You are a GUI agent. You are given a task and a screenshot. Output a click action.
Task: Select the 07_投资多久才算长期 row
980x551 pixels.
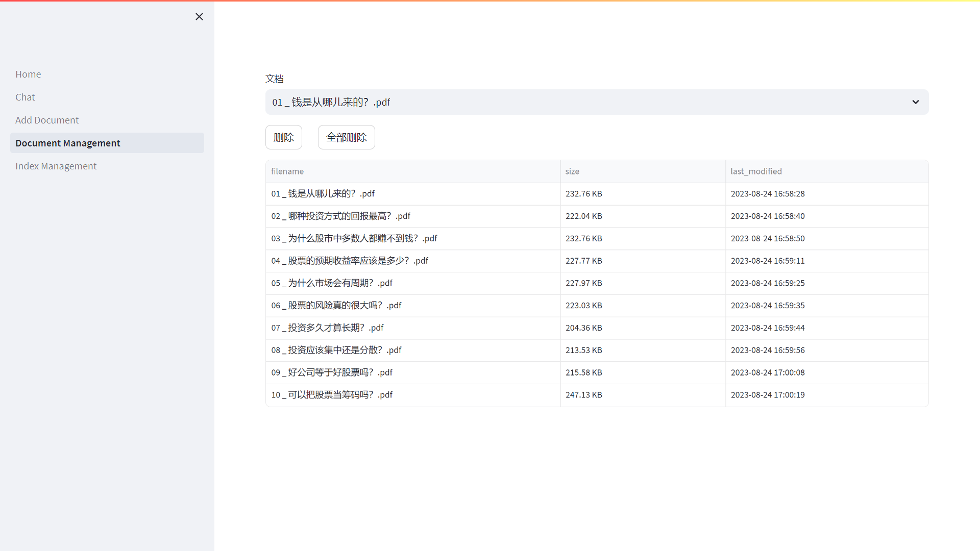[327, 328]
